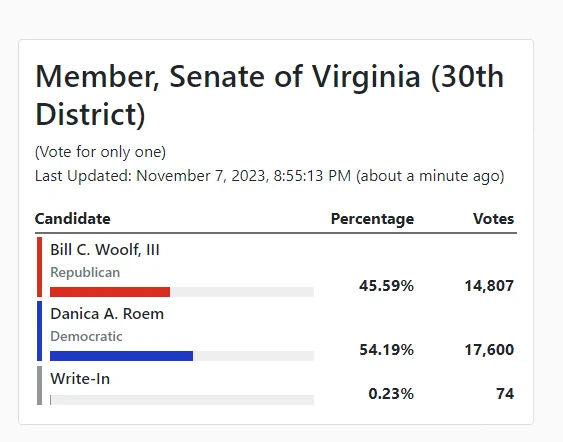Viewport: 563px width, 442px height.
Task: Click the blue party color stripe
Action: (39, 331)
